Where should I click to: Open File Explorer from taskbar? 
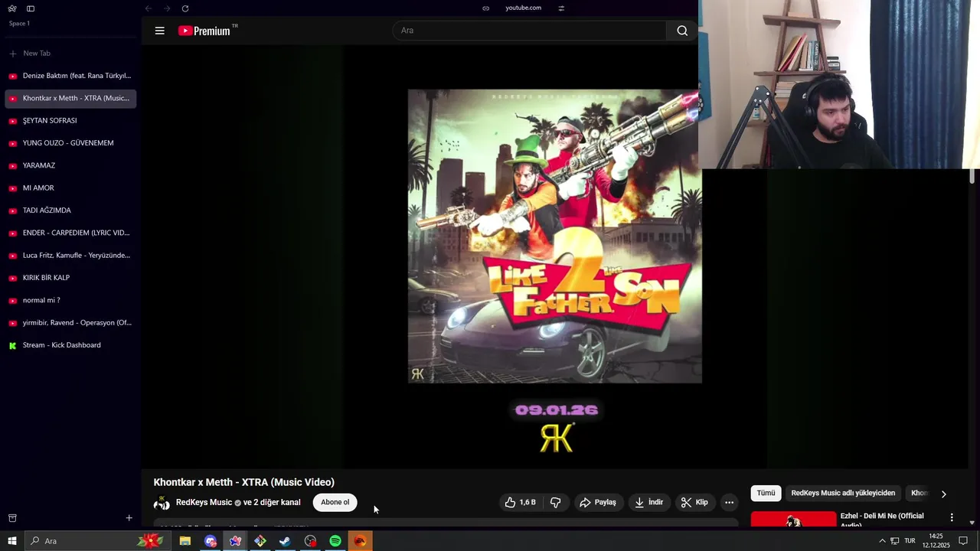pos(185,541)
